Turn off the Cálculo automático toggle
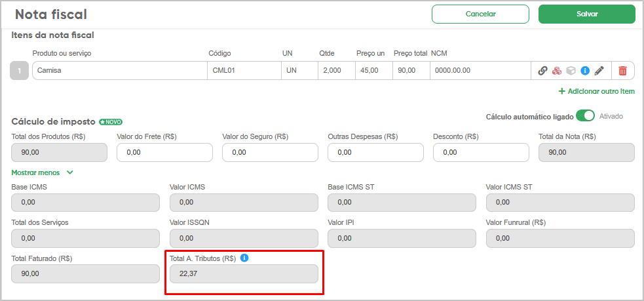This screenshot has height=301, width=644. tap(585, 116)
